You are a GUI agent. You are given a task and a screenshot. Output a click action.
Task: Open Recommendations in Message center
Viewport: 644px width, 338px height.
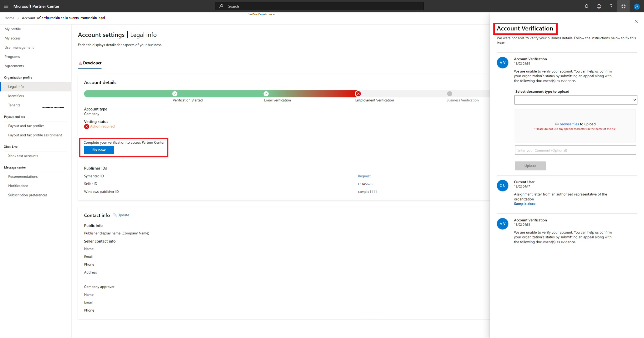point(23,177)
